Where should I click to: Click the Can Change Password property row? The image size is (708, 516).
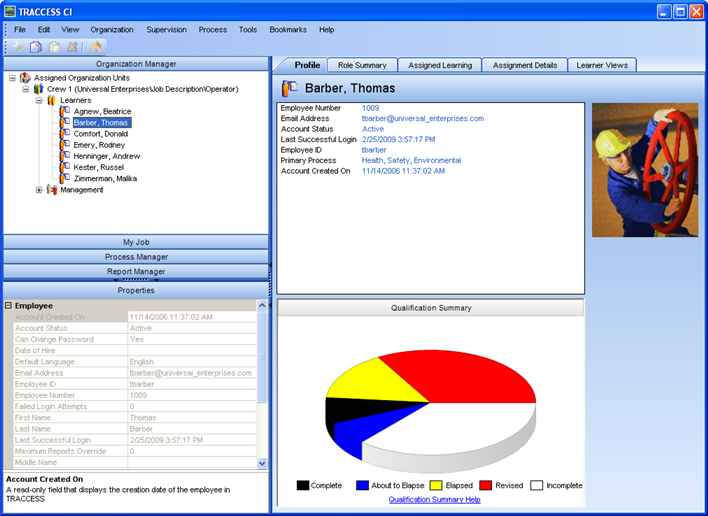pos(135,339)
